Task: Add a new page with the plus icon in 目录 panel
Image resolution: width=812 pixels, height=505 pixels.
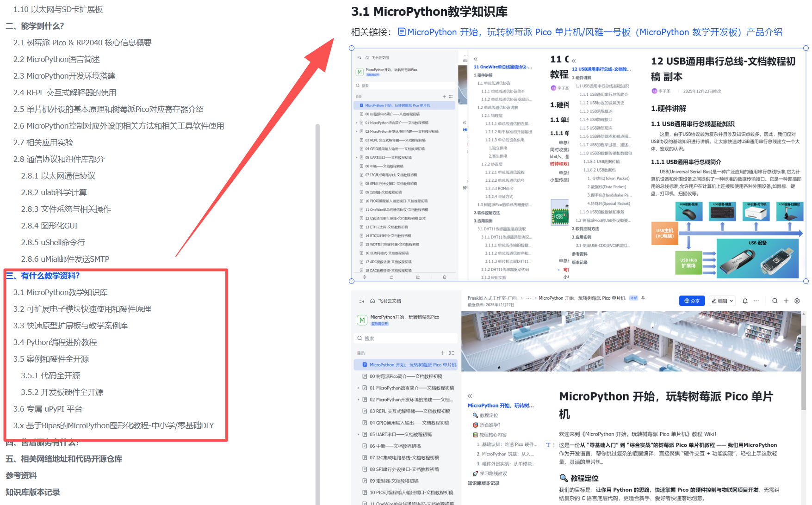Action: pyautogui.click(x=443, y=353)
